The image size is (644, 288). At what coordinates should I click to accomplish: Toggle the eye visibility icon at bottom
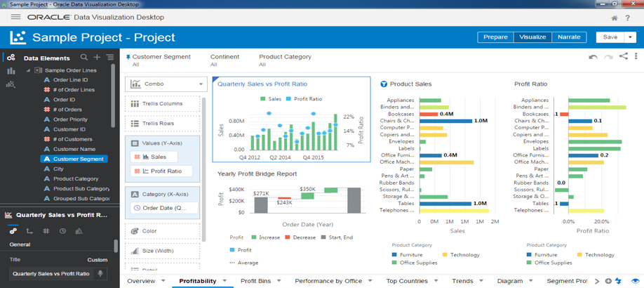coord(636,281)
